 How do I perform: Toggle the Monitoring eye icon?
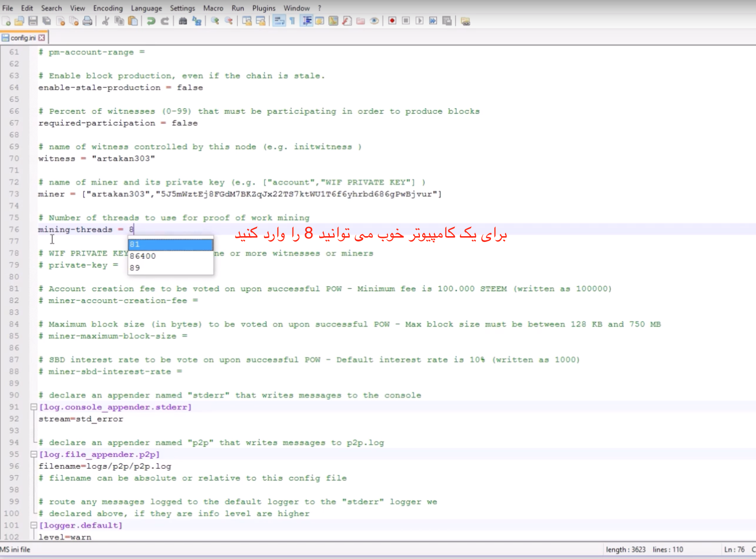click(x=374, y=21)
